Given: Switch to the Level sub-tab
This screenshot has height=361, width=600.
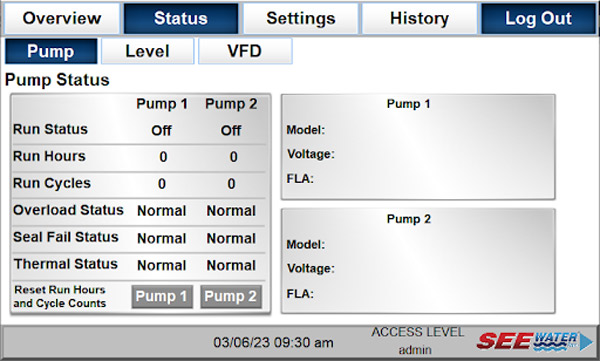Looking at the screenshot, I should tap(148, 51).
